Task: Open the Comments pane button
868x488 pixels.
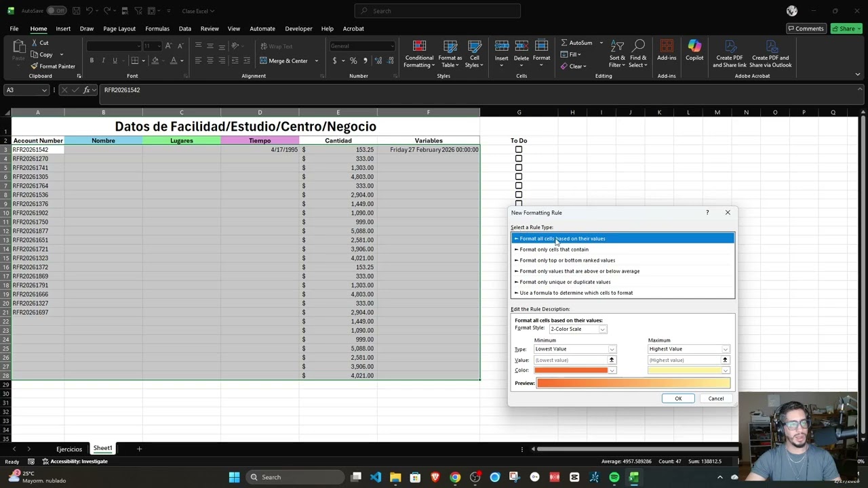Action: pyautogui.click(x=806, y=28)
